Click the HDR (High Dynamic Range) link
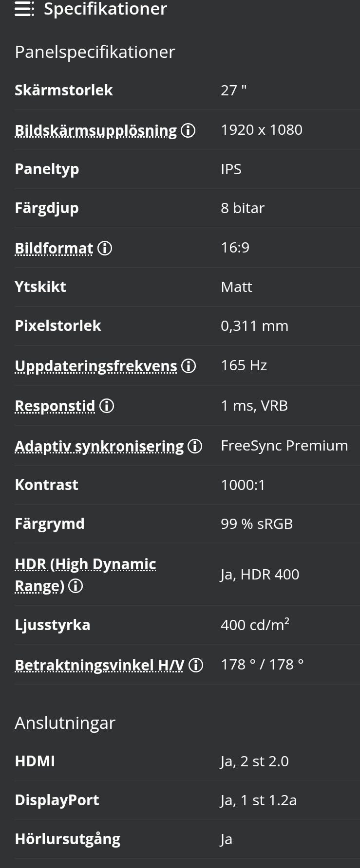The image size is (360, 868). point(85,564)
